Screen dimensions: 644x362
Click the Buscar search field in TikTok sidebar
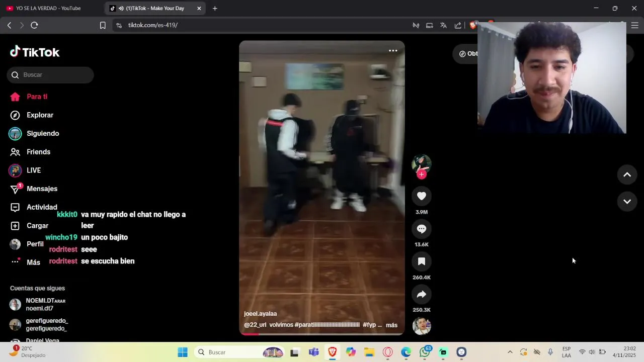click(x=50, y=75)
